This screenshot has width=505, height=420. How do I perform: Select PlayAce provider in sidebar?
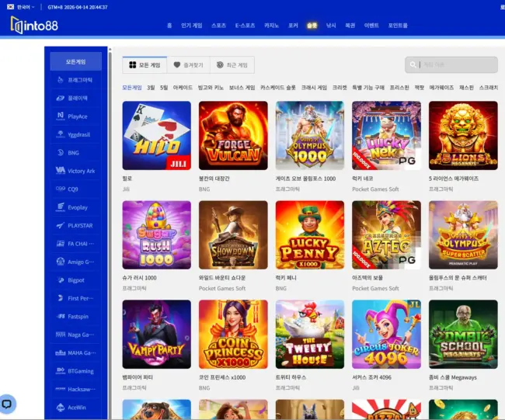(x=76, y=116)
